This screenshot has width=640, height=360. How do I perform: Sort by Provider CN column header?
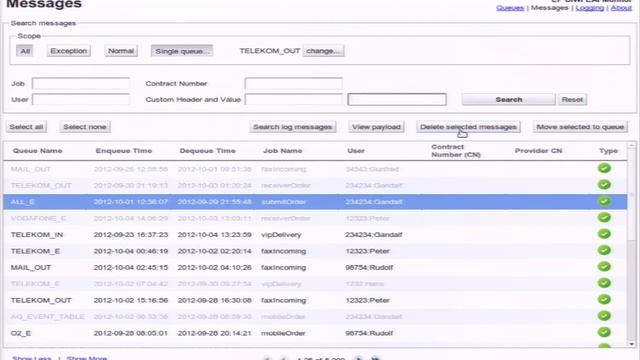(538, 151)
